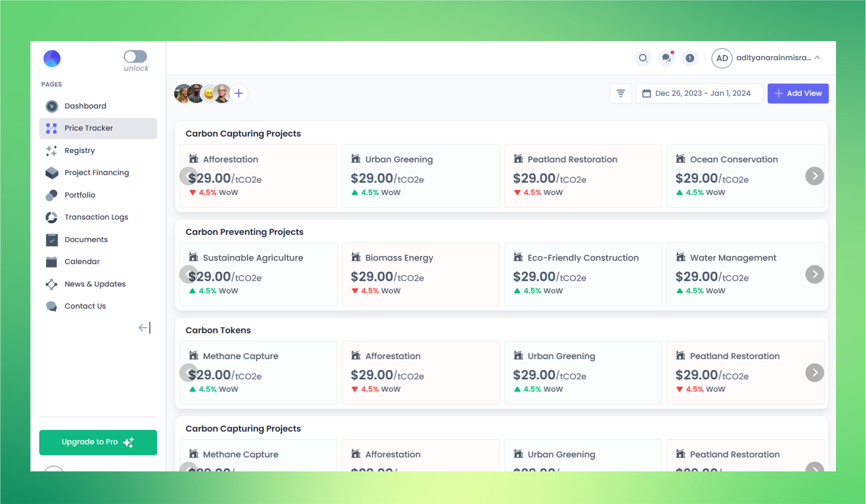Click the app logo icon
The height and width of the screenshot is (504, 866).
(52, 58)
